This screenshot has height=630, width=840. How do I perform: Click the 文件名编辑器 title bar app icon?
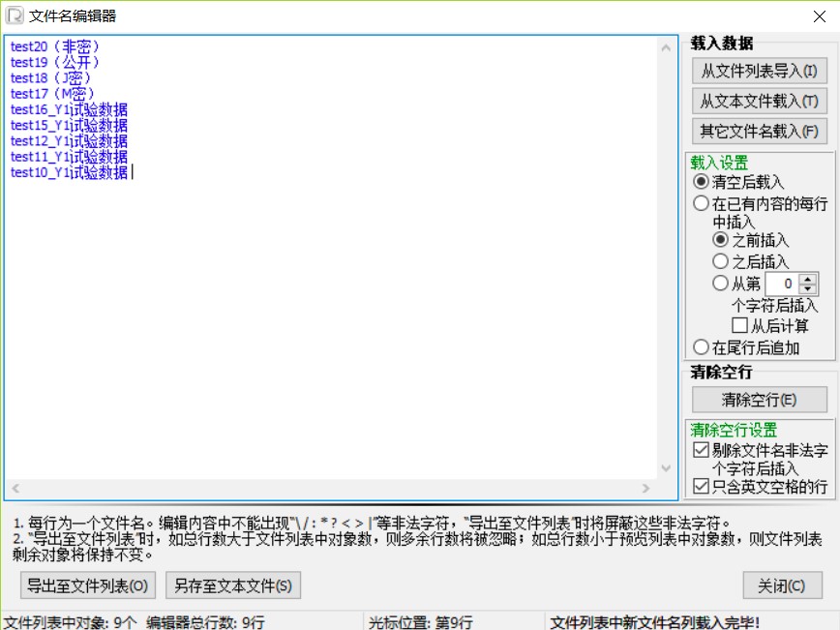15,15
